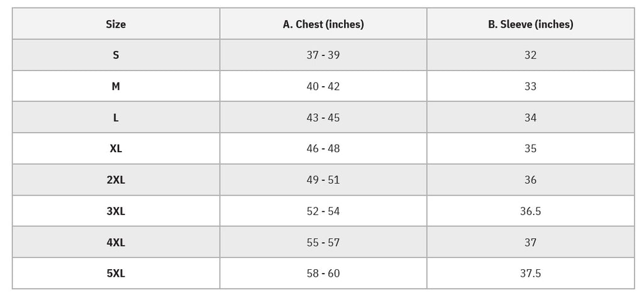The height and width of the screenshot is (300, 644).
Task: Click sleeve length 37.5
Action: 530,273
